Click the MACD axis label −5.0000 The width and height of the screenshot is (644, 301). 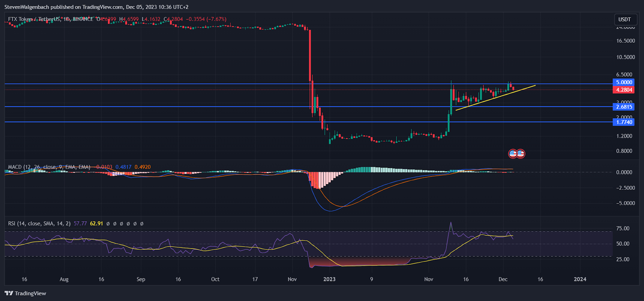[x=625, y=203]
